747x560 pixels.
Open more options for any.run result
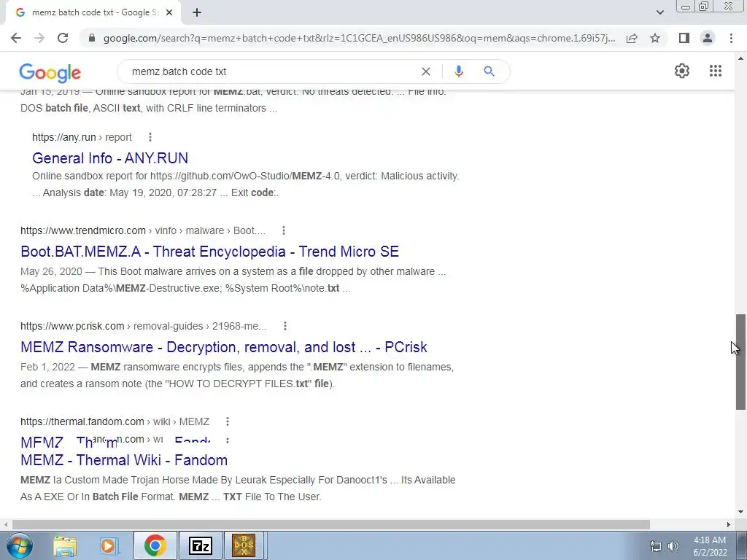(x=150, y=137)
